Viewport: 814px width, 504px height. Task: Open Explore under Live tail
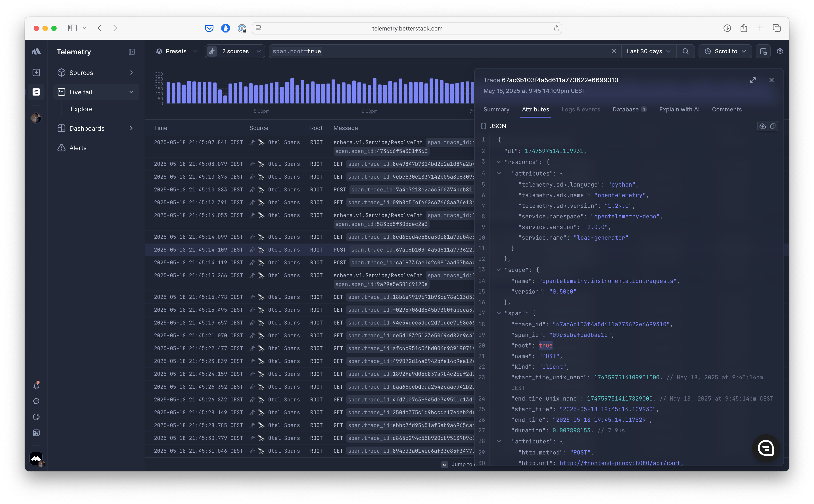[x=81, y=109]
